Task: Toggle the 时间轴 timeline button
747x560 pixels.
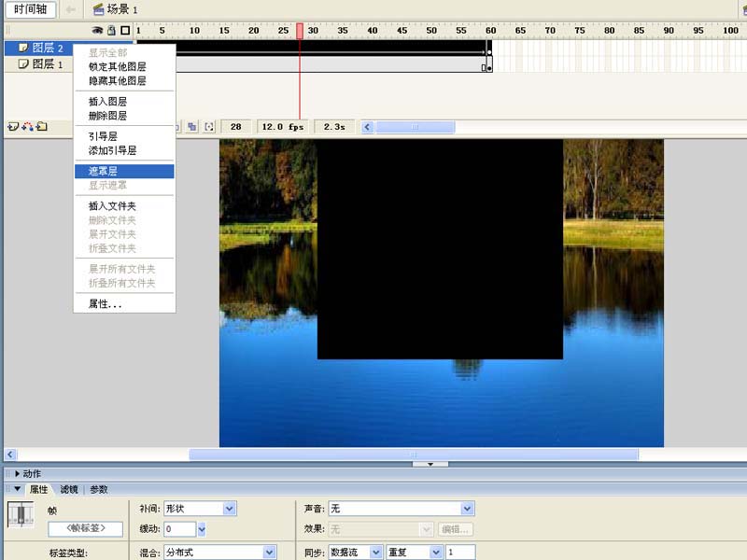Action: pos(31,9)
